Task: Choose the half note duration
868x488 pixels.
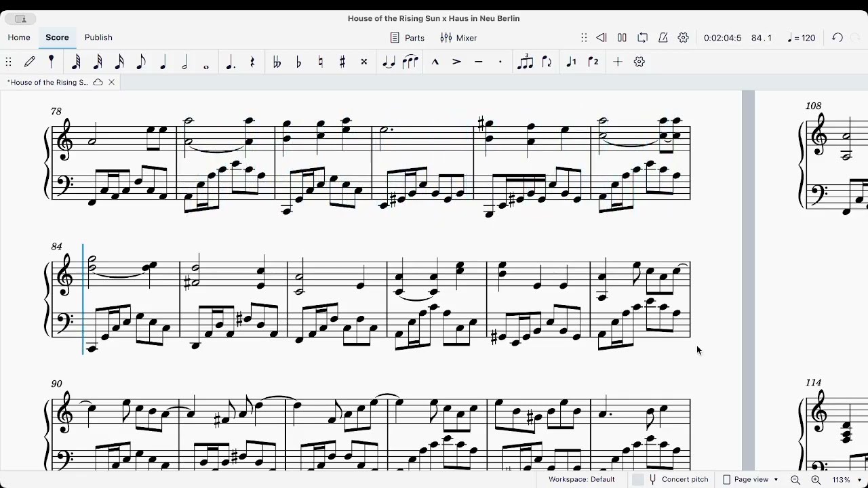Action: (184, 62)
